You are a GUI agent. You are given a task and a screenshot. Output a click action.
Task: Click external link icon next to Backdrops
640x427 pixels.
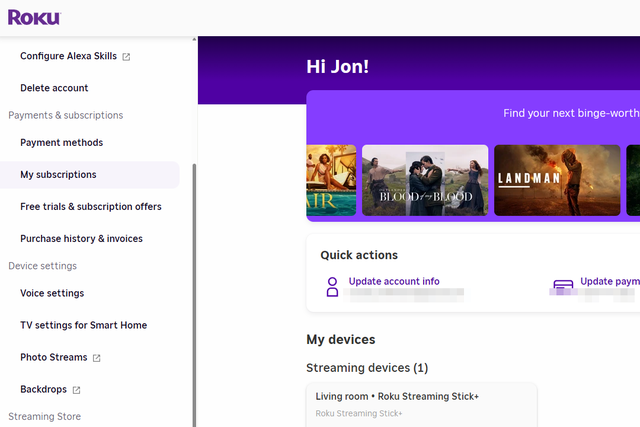76,390
